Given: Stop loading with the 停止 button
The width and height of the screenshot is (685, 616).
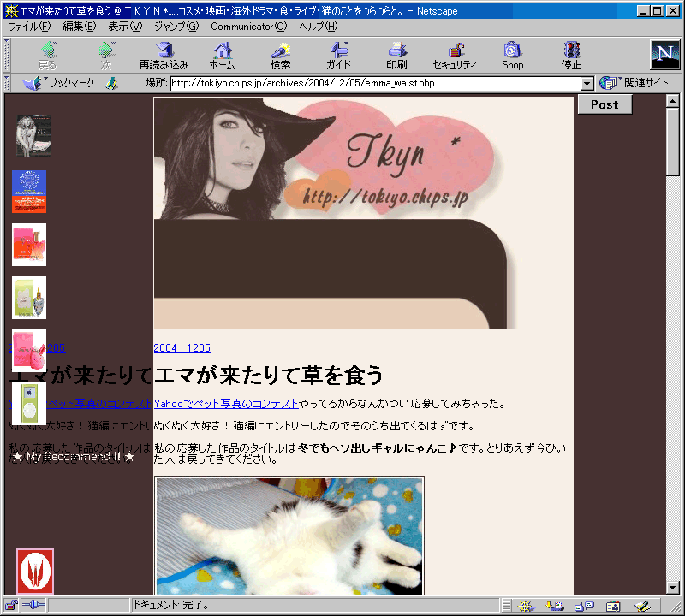Looking at the screenshot, I should point(571,56).
